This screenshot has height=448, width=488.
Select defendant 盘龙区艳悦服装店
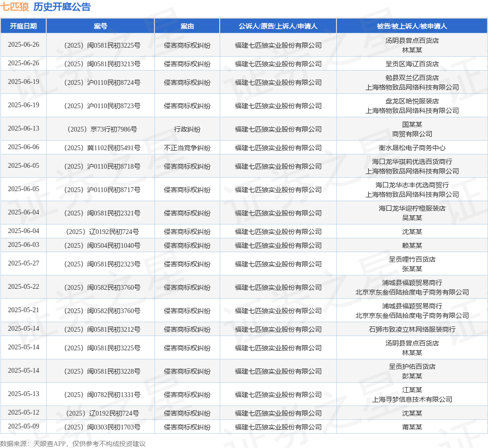point(412,101)
